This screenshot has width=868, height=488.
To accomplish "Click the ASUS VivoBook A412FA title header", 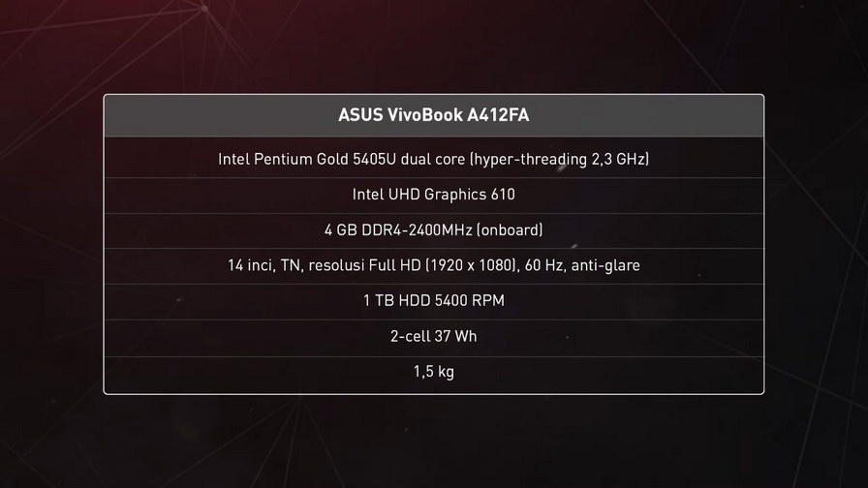I will (x=433, y=115).
